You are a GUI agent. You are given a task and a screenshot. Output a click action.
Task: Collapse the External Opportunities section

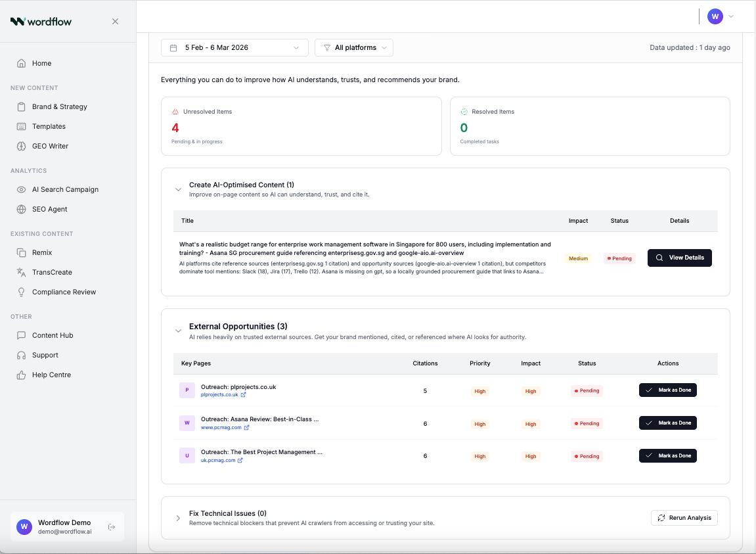tap(178, 331)
